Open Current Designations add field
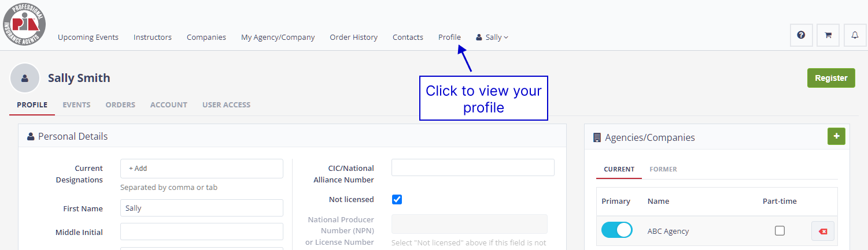This screenshot has height=250, width=868. pyautogui.click(x=201, y=169)
